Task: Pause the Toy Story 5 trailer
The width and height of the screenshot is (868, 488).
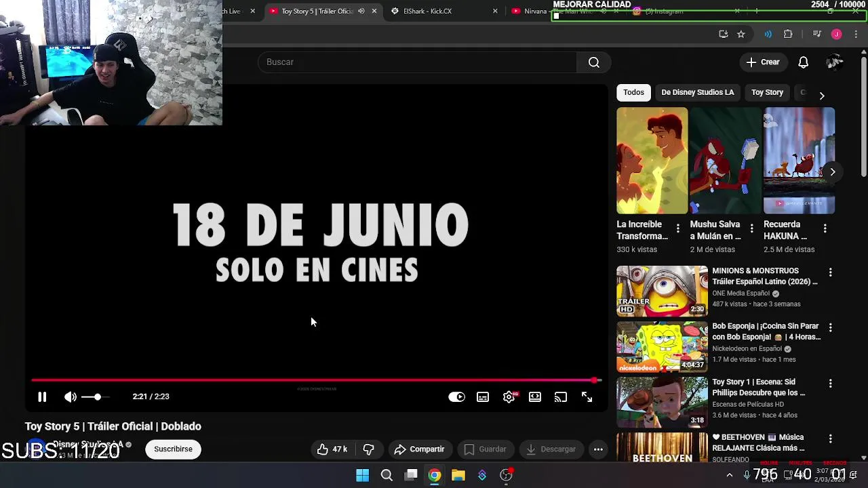Action: pos(42,397)
